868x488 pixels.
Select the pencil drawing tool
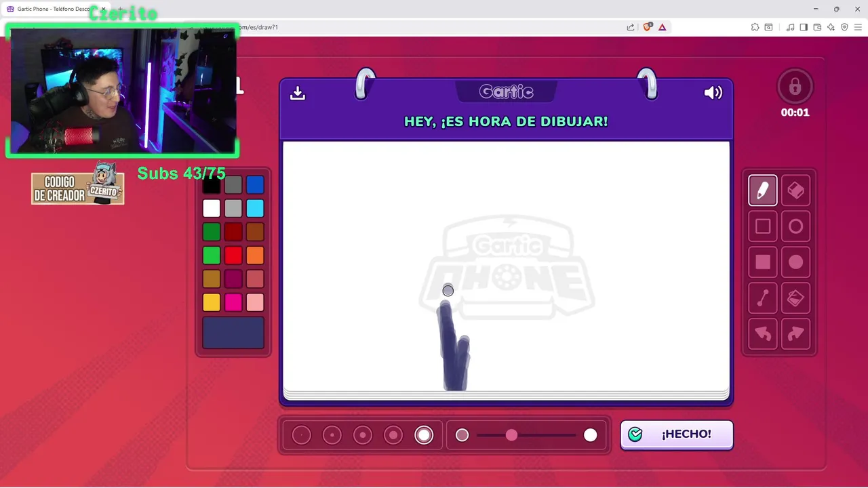[x=763, y=190]
